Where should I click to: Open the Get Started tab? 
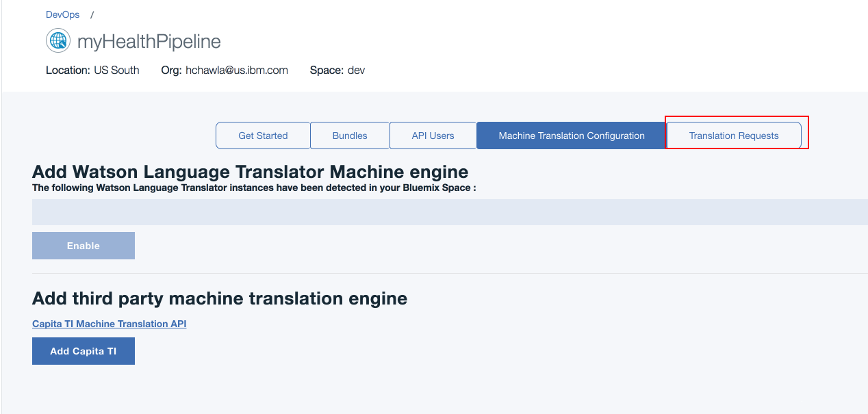point(263,135)
